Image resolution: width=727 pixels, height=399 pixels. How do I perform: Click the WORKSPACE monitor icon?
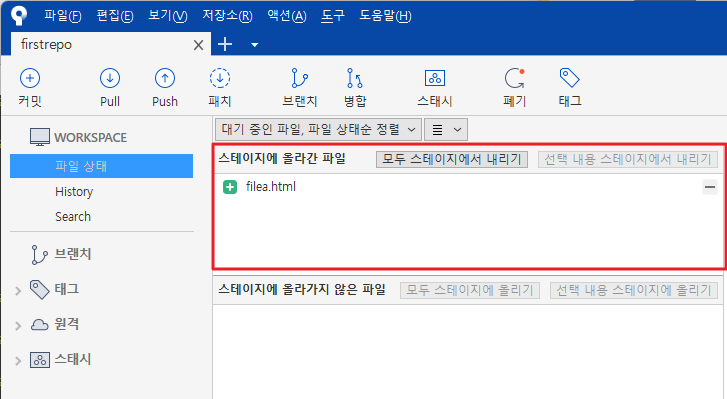[x=40, y=137]
